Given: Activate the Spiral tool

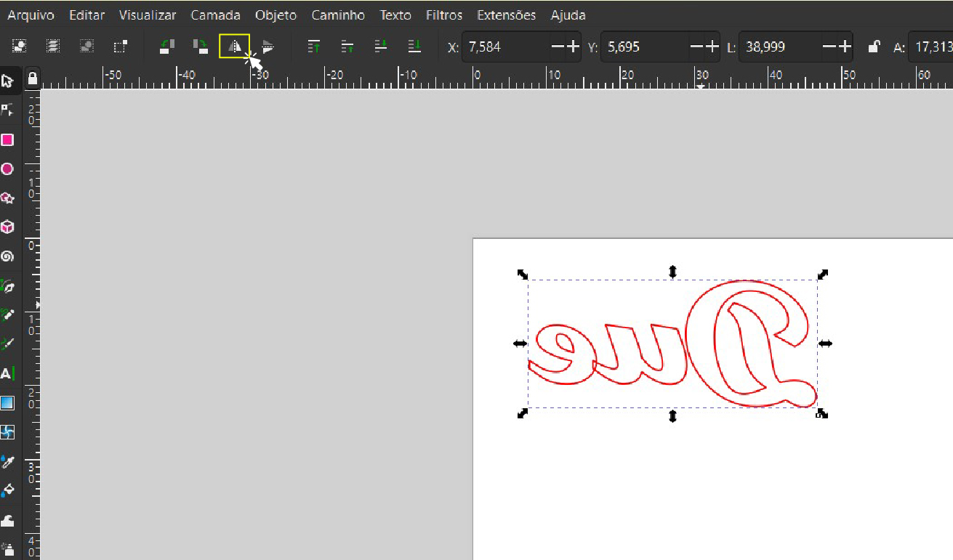Looking at the screenshot, I should pos(8,256).
